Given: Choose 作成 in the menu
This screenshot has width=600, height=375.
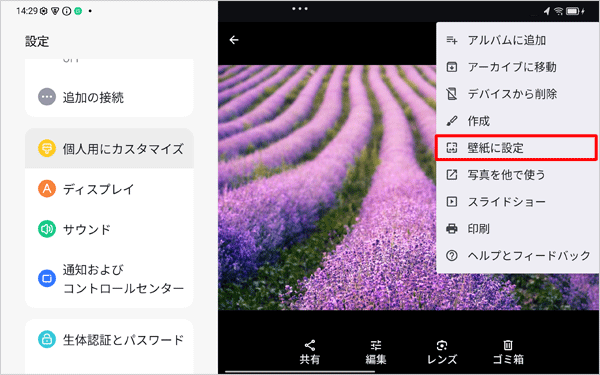Looking at the screenshot, I should point(518,121).
